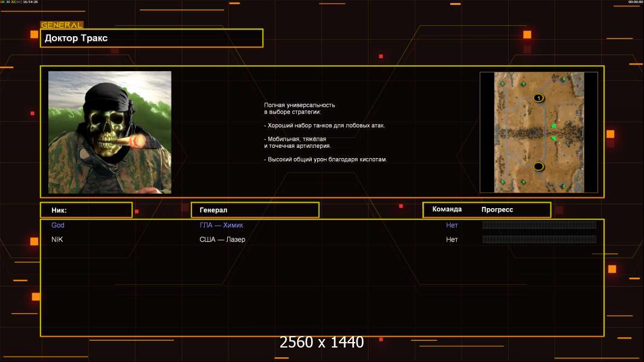Click NIK's team value Нет
Image resolution: width=644 pixels, height=362 pixels.
coord(452,240)
